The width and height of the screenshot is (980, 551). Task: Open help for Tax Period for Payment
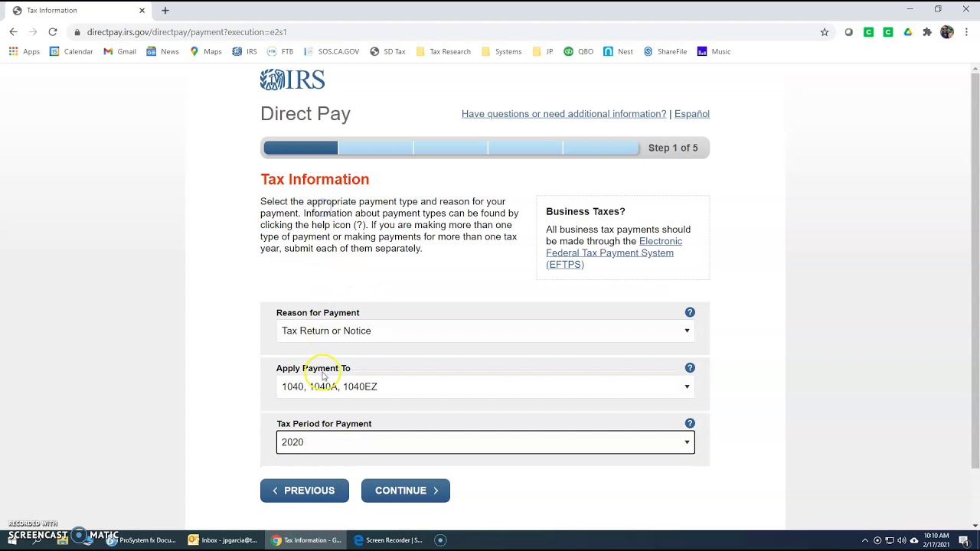click(690, 423)
